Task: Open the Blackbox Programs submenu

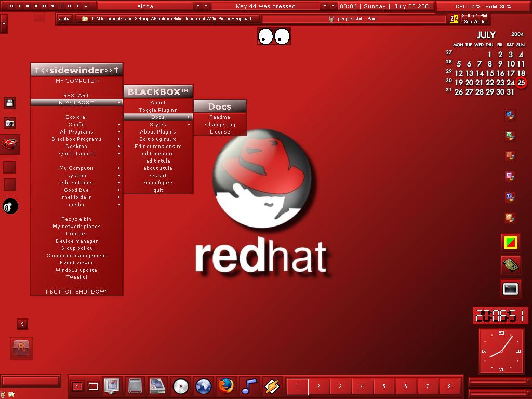Action: tap(76, 139)
